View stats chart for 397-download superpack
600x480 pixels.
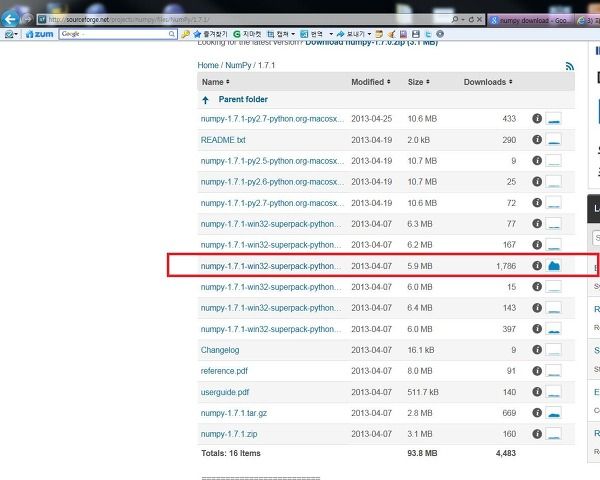554,329
